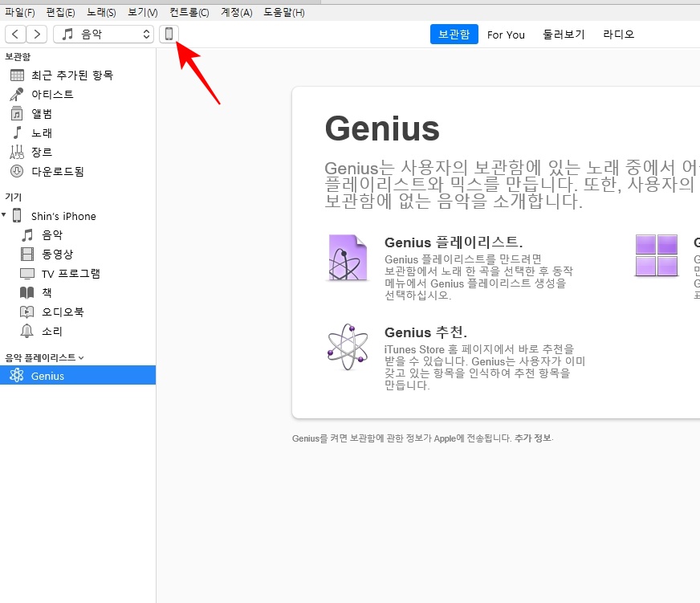The width and height of the screenshot is (700, 603).
Task: Click the iPhone device button in toolbar
Action: click(169, 34)
